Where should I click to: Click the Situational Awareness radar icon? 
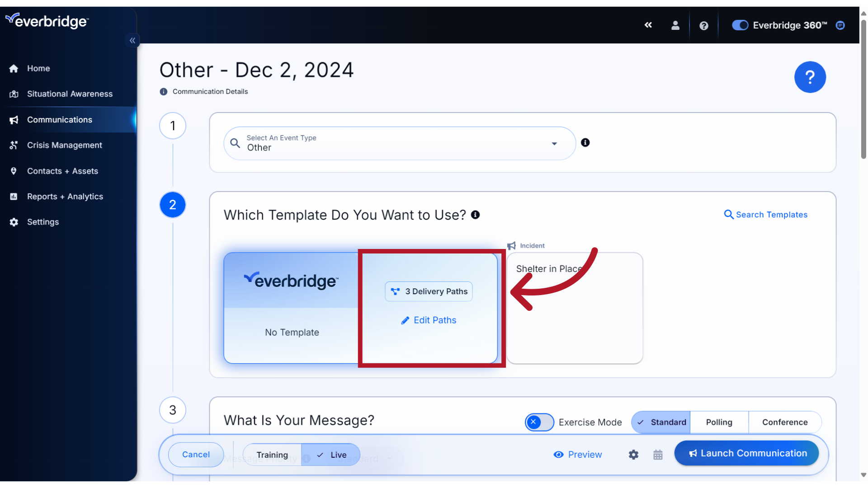point(14,94)
